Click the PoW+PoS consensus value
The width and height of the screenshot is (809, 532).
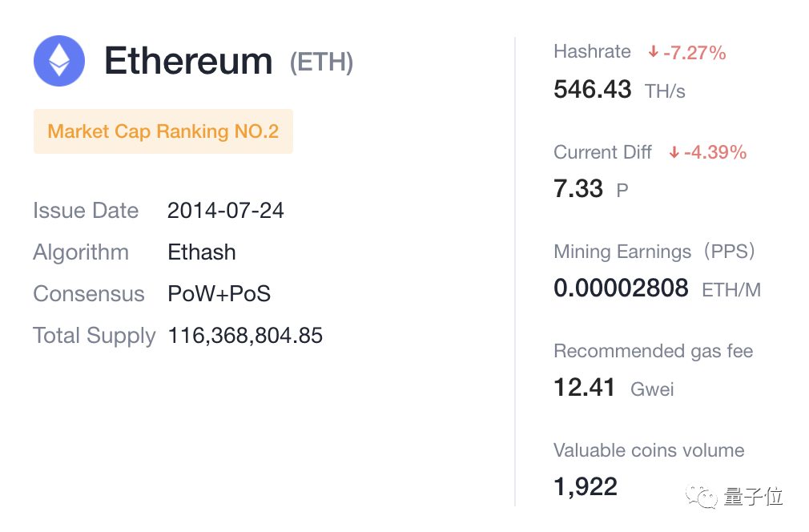click(219, 294)
